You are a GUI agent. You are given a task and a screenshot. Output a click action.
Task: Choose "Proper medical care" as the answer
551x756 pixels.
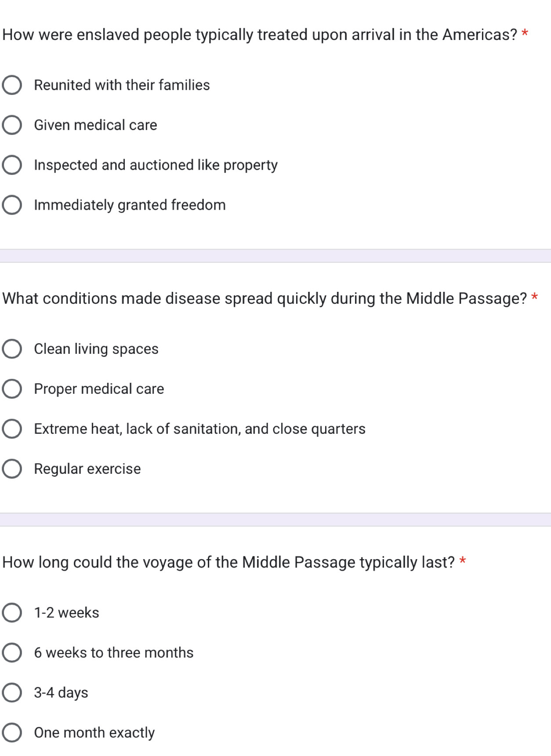click(12, 389)
